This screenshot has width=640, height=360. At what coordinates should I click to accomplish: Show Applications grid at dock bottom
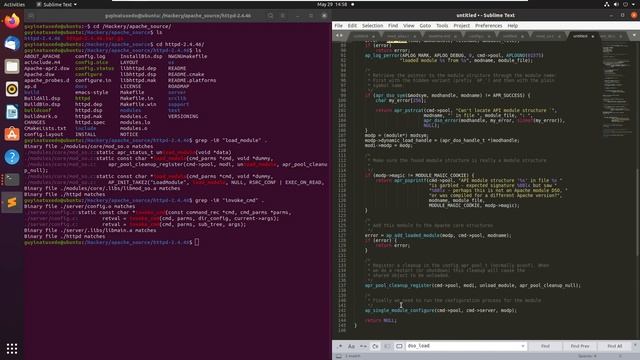(x=12, y=349)
